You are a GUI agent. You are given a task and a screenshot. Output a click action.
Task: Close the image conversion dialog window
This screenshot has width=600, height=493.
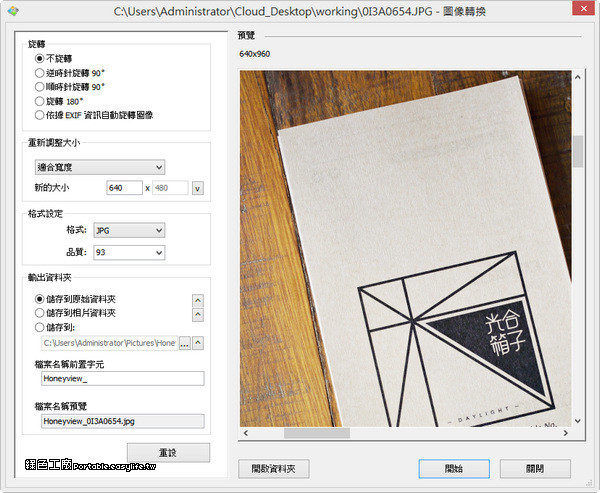click(583, 8)
